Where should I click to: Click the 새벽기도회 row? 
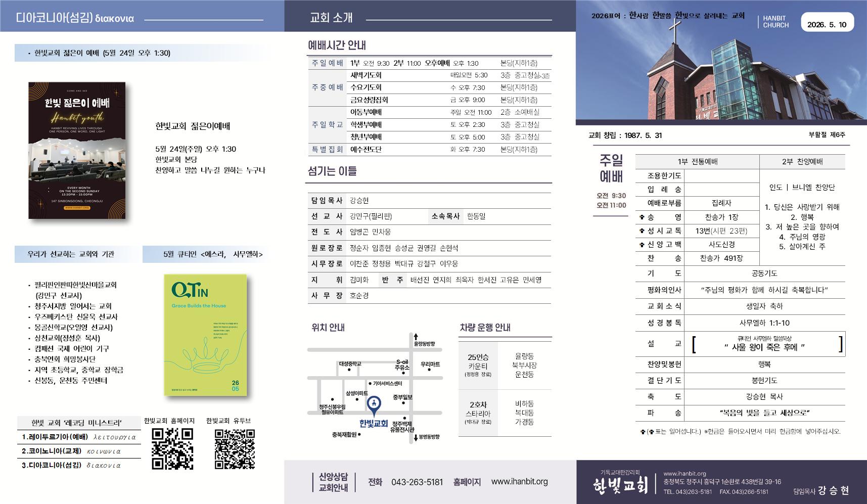[x=449, y=75]
